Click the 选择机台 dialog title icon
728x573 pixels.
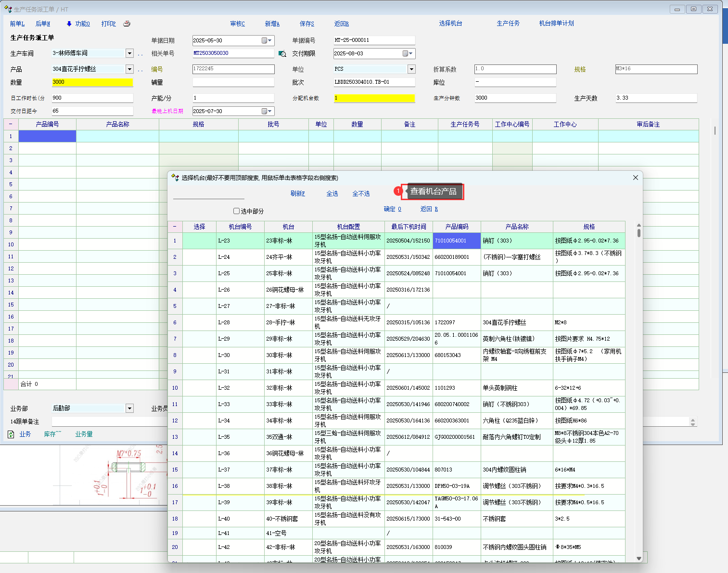point(175,178)
